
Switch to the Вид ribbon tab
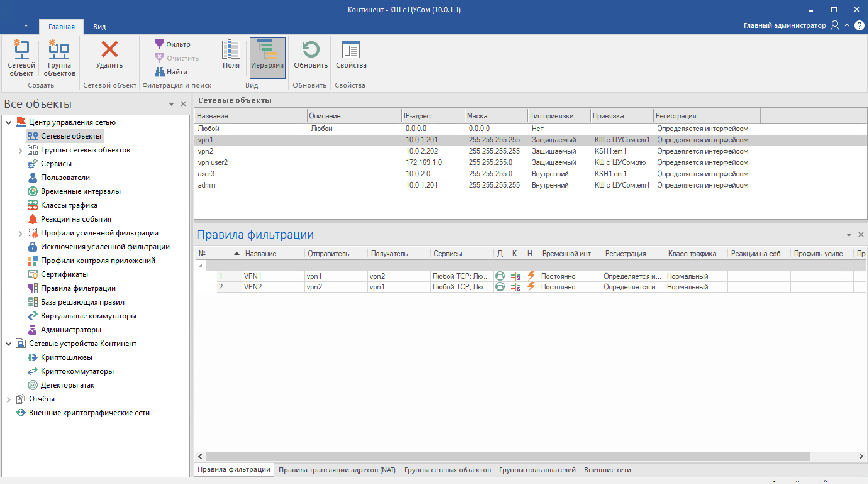click(99, 27)
